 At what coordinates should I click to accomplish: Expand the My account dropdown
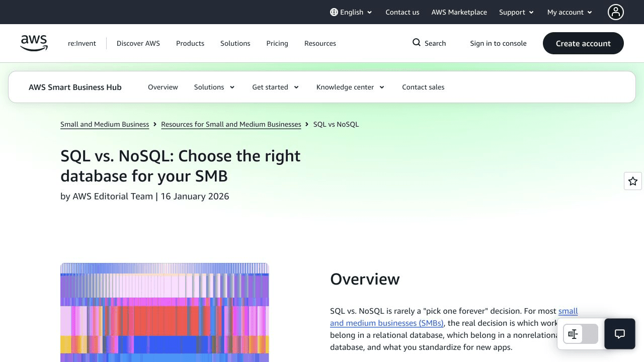[570, 12]
